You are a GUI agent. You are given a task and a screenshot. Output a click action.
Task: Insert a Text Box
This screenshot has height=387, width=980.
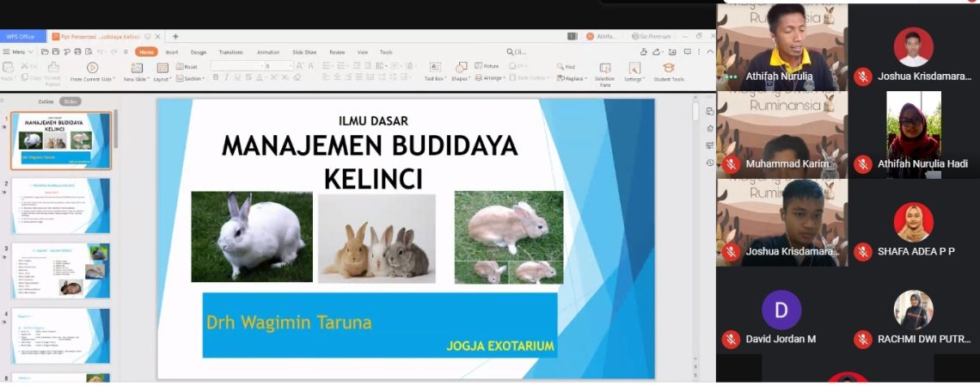point(435,72)
